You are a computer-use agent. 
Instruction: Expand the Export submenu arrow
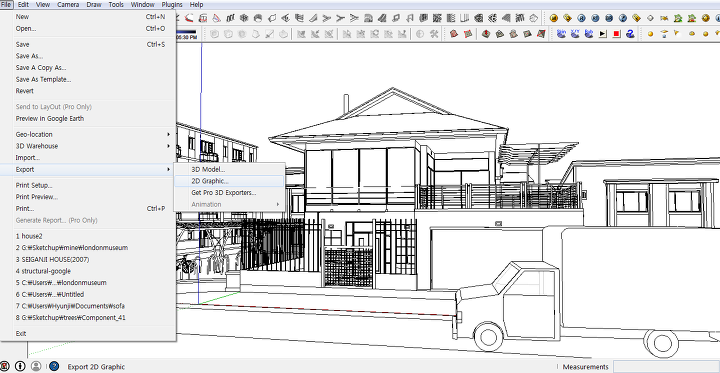click(x=169, y=170)
